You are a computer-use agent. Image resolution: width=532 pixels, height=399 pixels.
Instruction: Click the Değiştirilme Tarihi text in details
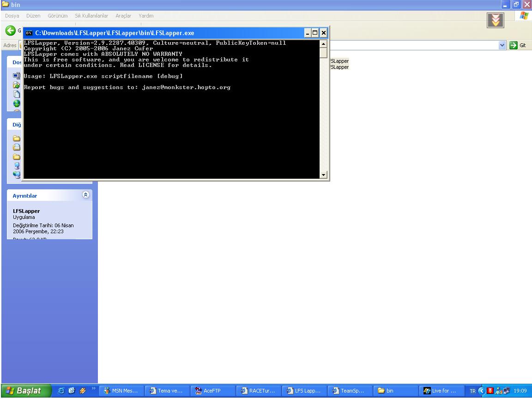pyautogui.click(x=43, y=228)
